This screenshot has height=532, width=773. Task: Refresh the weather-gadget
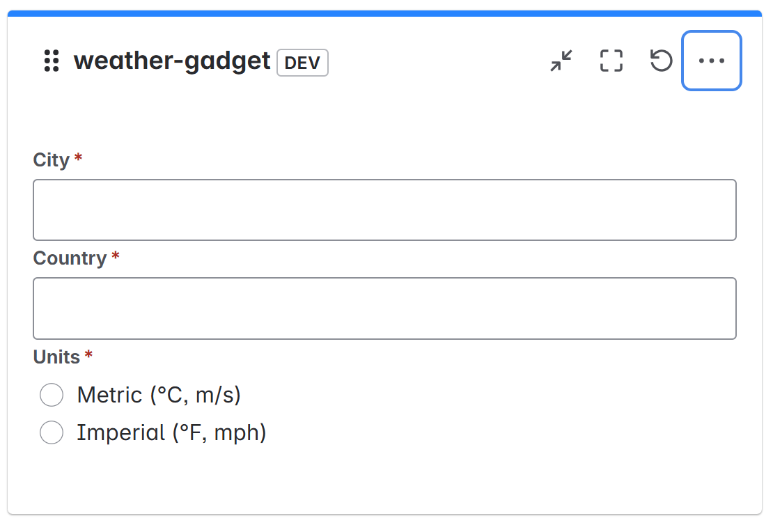coord(661,61)
